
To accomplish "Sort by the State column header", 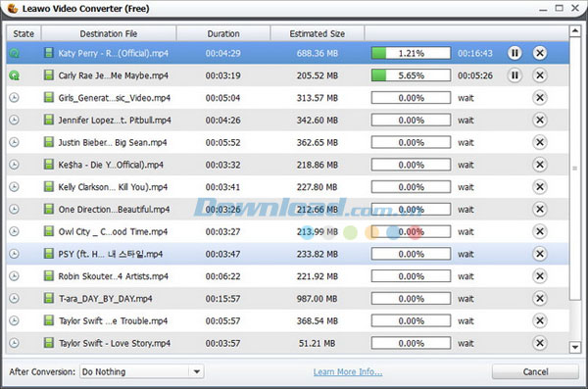I will 24,33.
